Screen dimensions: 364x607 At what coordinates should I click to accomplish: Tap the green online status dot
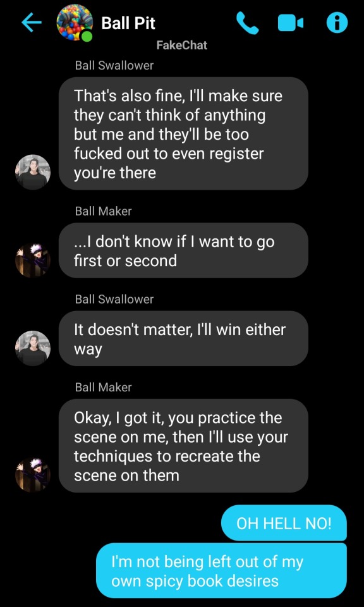(x=87, y=35)
